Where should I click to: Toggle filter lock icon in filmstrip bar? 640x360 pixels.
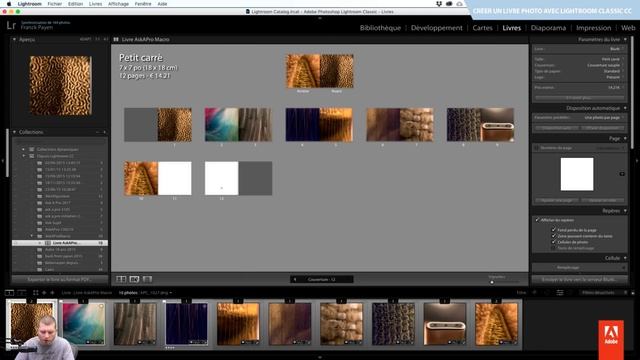(x=633, y=293)
